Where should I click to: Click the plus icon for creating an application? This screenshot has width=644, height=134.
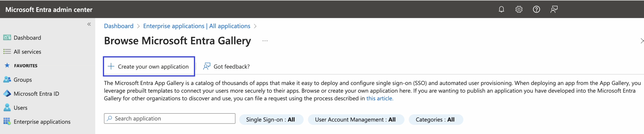tap(111, 66)
